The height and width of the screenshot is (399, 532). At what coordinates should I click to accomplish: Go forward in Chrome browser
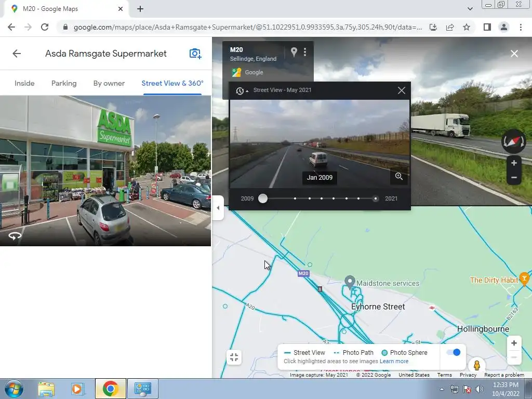coord(28,27)
